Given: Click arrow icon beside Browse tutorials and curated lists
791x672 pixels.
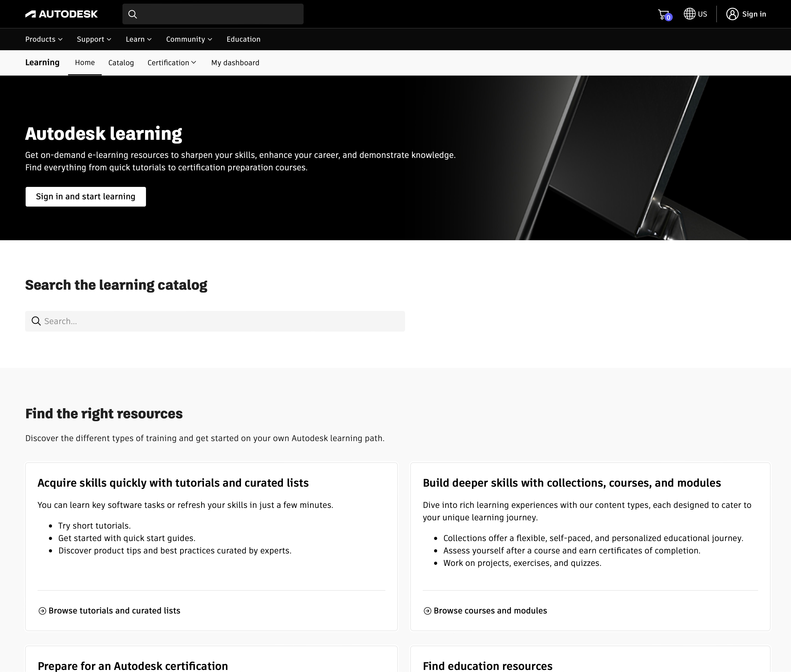Looking at the screenshot, I should click(42, 611).
